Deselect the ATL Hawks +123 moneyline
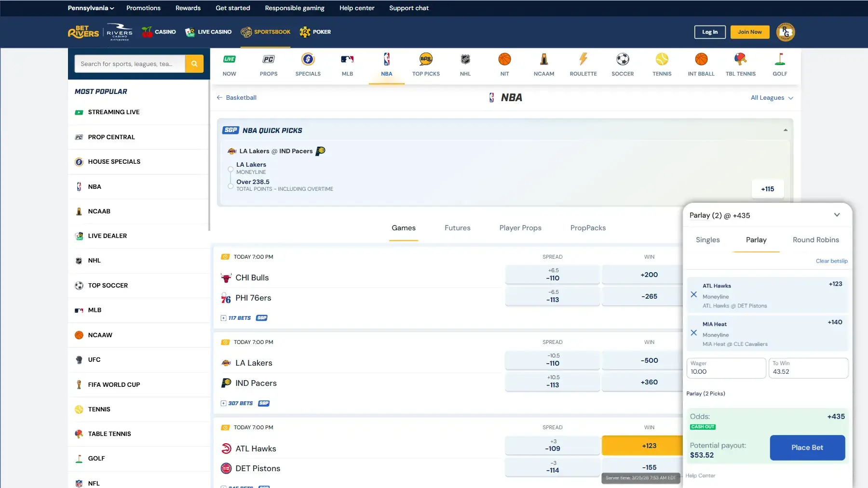 pos(649,446)
